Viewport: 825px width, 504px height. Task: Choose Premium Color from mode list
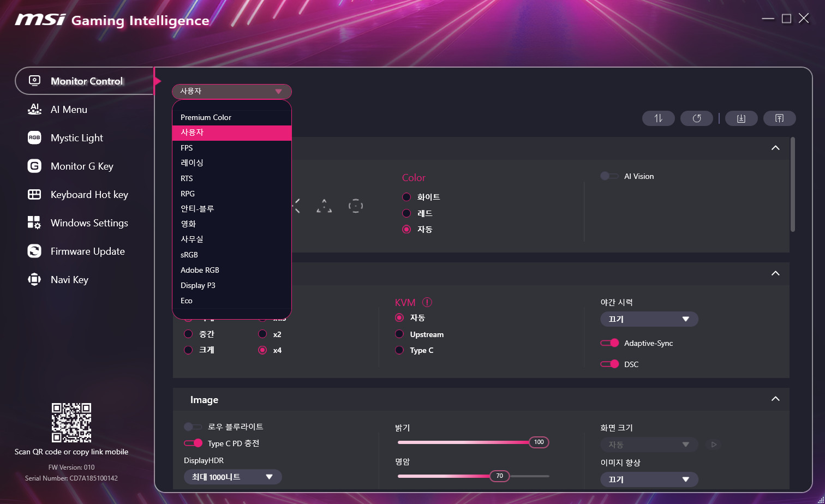pyautogui.click(x=206, y=117)
